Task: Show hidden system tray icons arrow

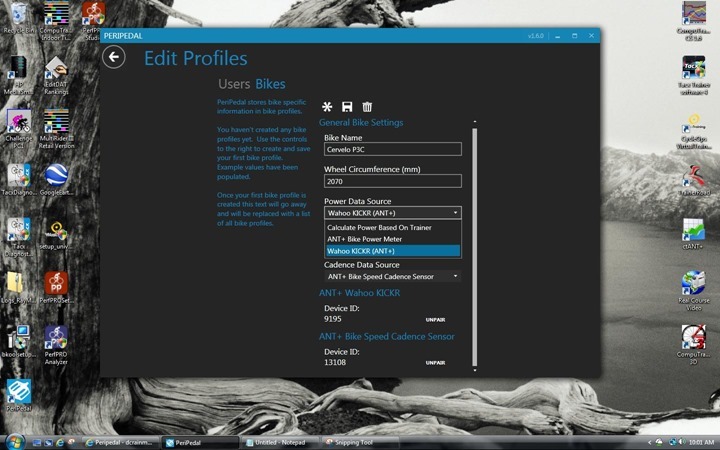Action: (649, 442)
